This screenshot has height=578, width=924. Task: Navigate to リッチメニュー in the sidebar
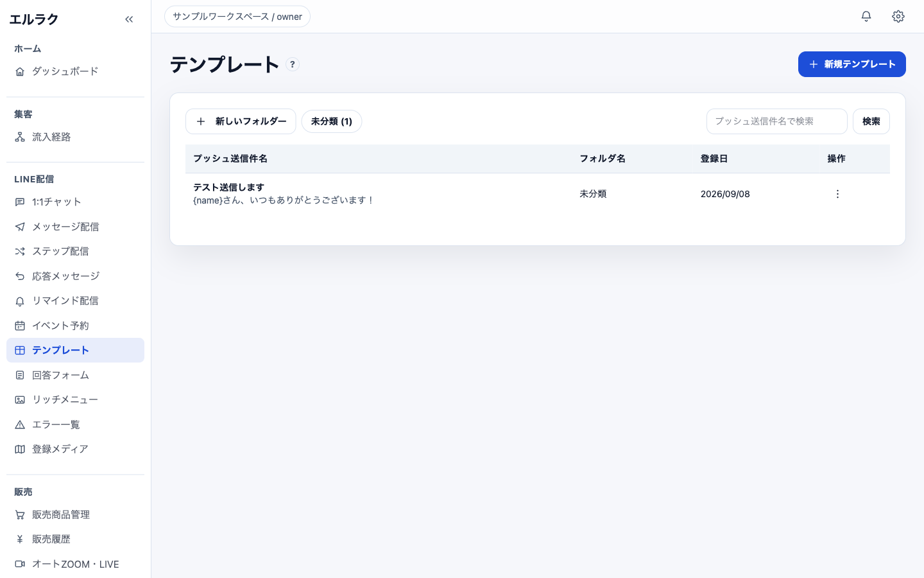pyautogui.click(x=75, y=399)
